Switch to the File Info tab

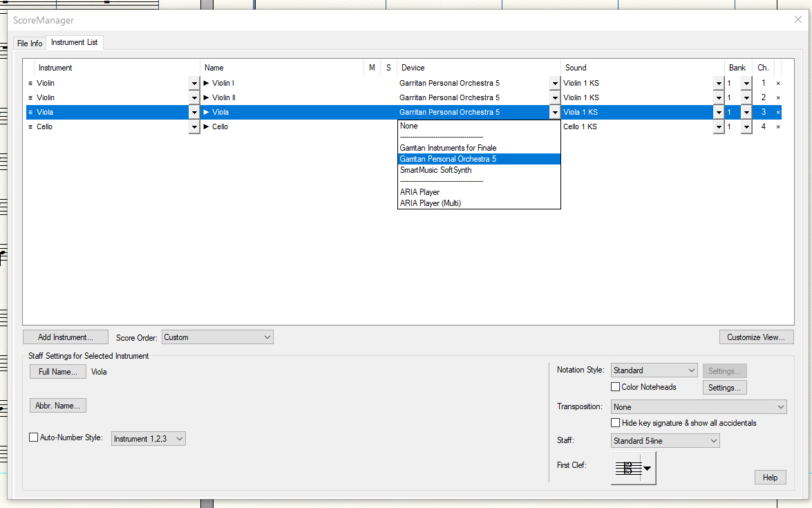point(30,44)
